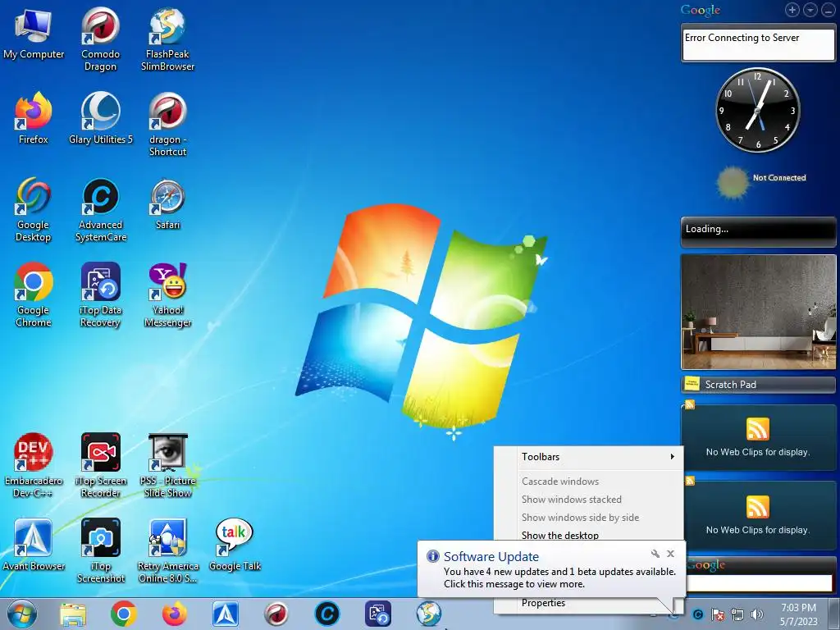This screenshot has height=630, width=840.
Task: Click the Error Connecting to Server gadget
Action: click(x=758, y=44)
